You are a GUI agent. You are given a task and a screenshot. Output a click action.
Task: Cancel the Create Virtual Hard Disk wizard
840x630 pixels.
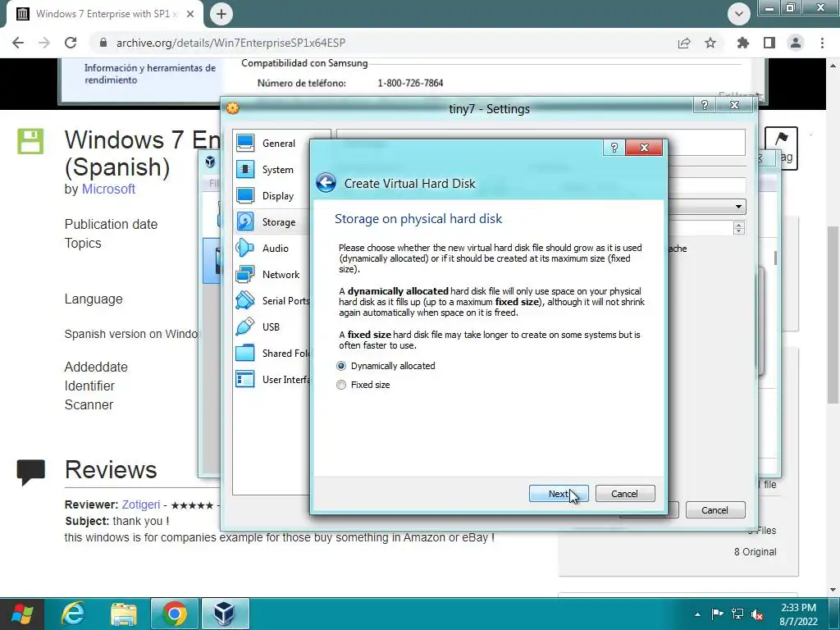tap(624, 493)
